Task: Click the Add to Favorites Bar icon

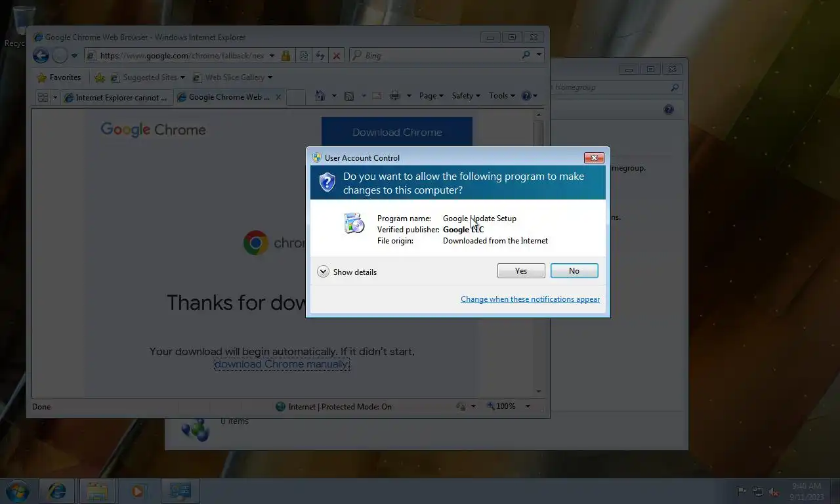Action: tap(100, 77)
